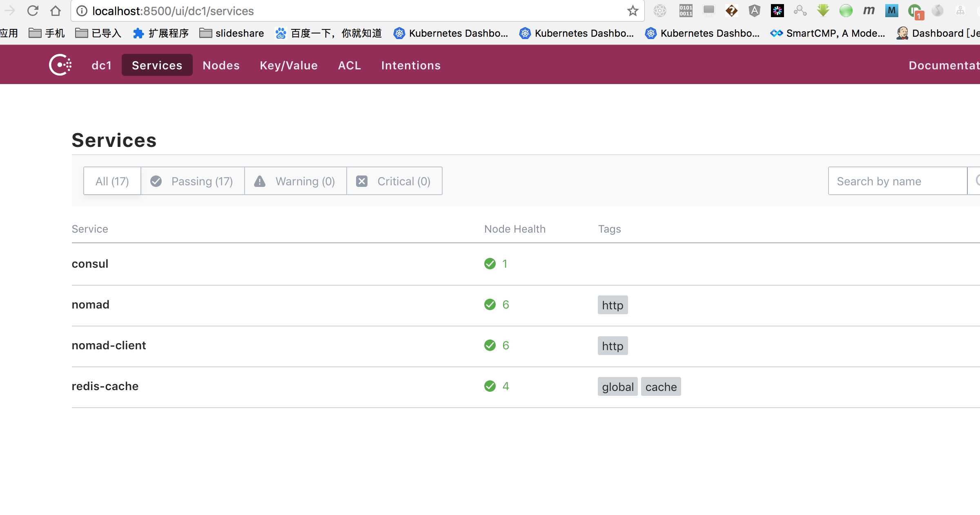Viewport: 980px width, 515px height.
Task: Open the Angular shield extension icon
Action: click(754, 11)
